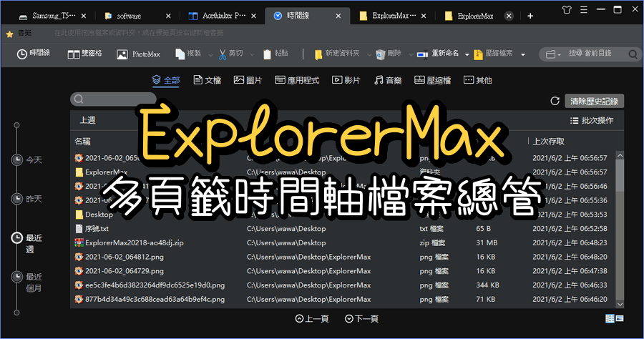Click the scrollbar down arrow
This screenshot has width=644, height=339.
pos(620,304)
